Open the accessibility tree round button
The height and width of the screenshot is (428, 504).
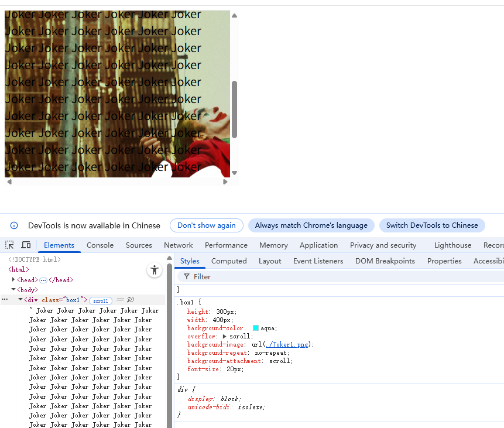155,270
